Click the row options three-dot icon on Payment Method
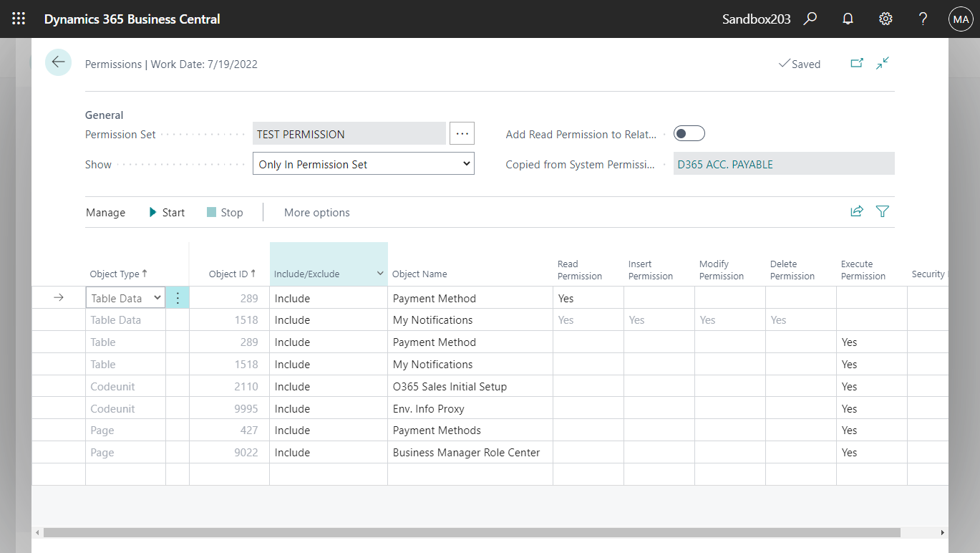 click(x=177, y=297)
